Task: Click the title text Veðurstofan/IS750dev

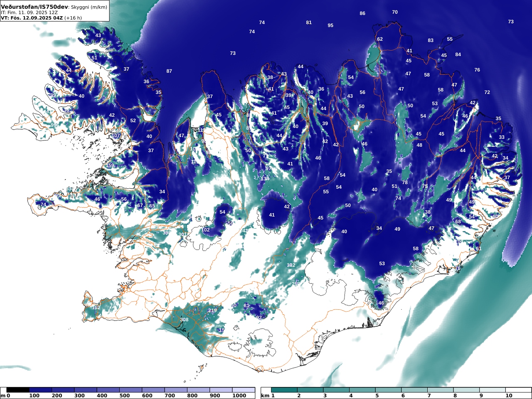Action: point(34,7)
